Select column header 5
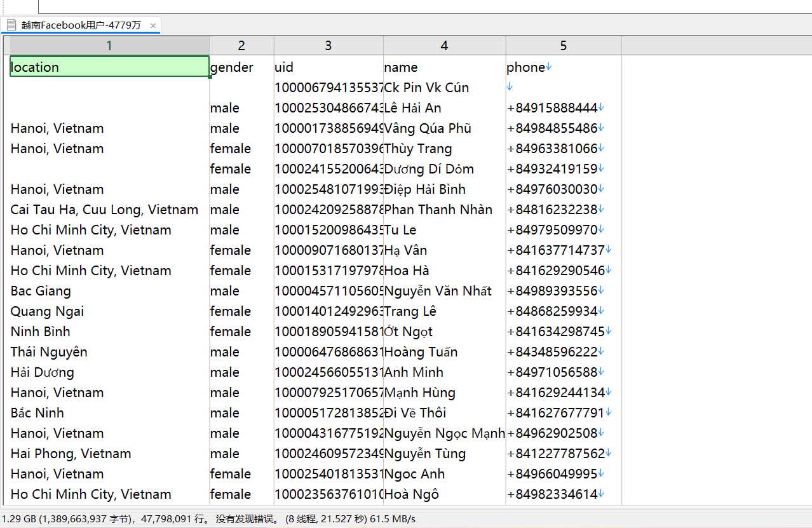 tap(564, 46)
